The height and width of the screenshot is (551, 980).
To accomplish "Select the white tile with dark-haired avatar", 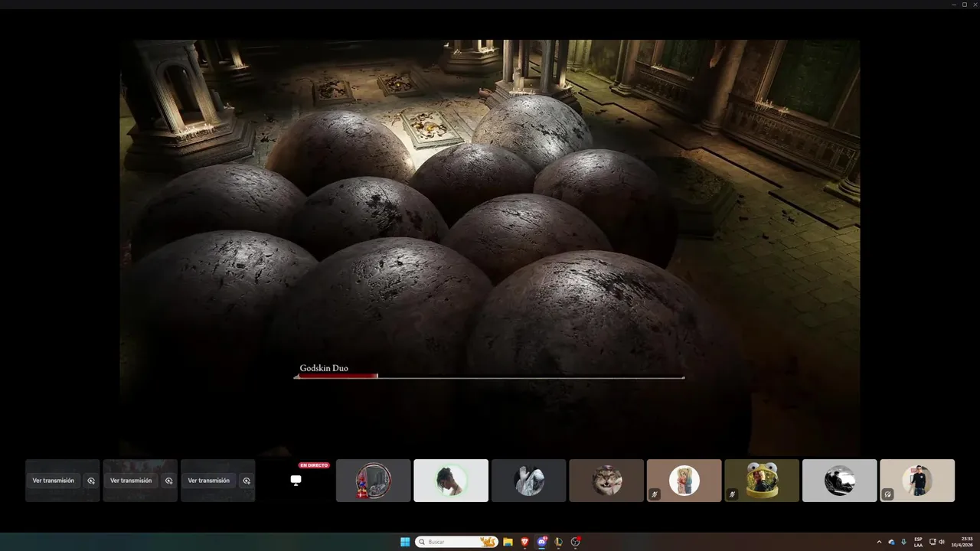I will (451, 481).
